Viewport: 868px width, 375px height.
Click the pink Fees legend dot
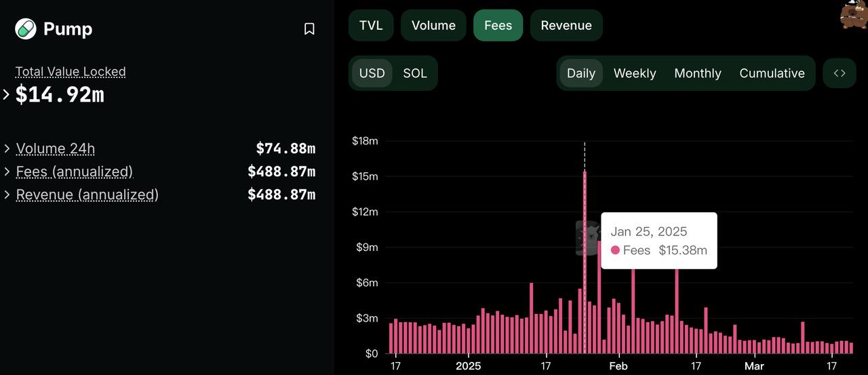[615, 250]
